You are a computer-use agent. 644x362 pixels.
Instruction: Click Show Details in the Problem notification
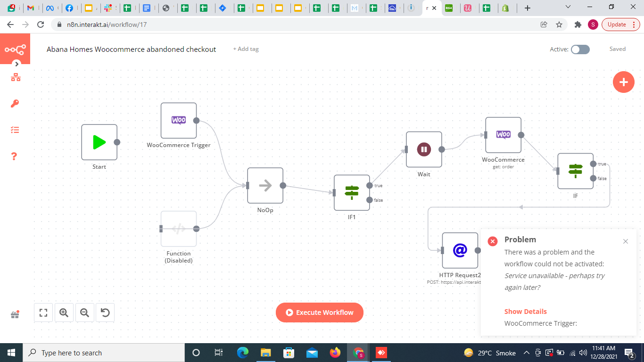[x=526, y=312]
